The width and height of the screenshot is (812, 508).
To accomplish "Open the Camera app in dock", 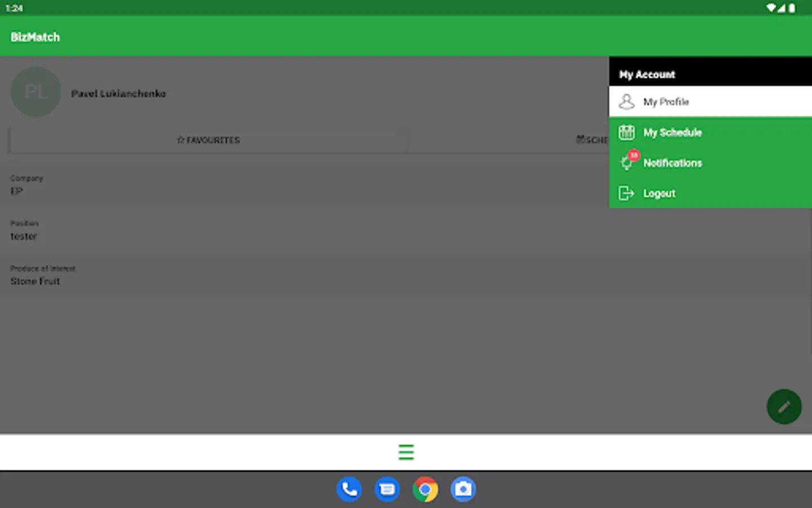I will coord(464,489).
